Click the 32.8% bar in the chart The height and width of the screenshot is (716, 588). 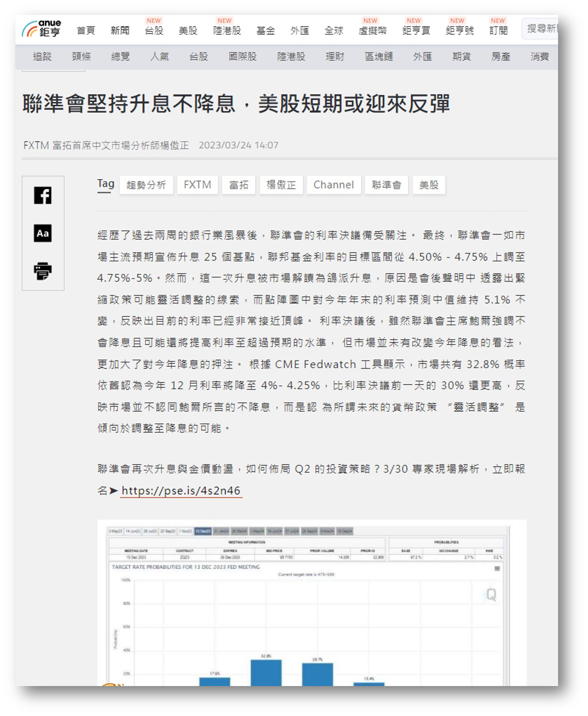(x=266, y=673)
